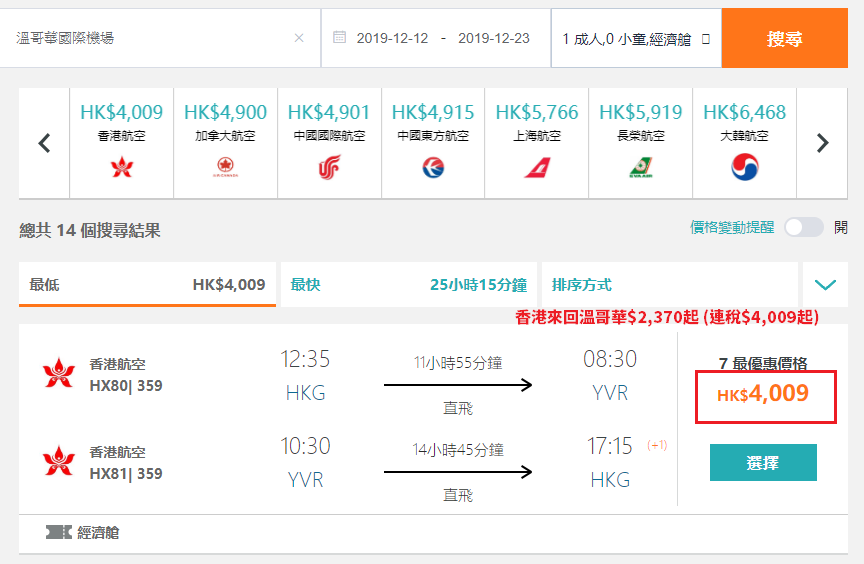Click China Eastern logo in carousel
864x564 pixels.
[x=433, y=167]
